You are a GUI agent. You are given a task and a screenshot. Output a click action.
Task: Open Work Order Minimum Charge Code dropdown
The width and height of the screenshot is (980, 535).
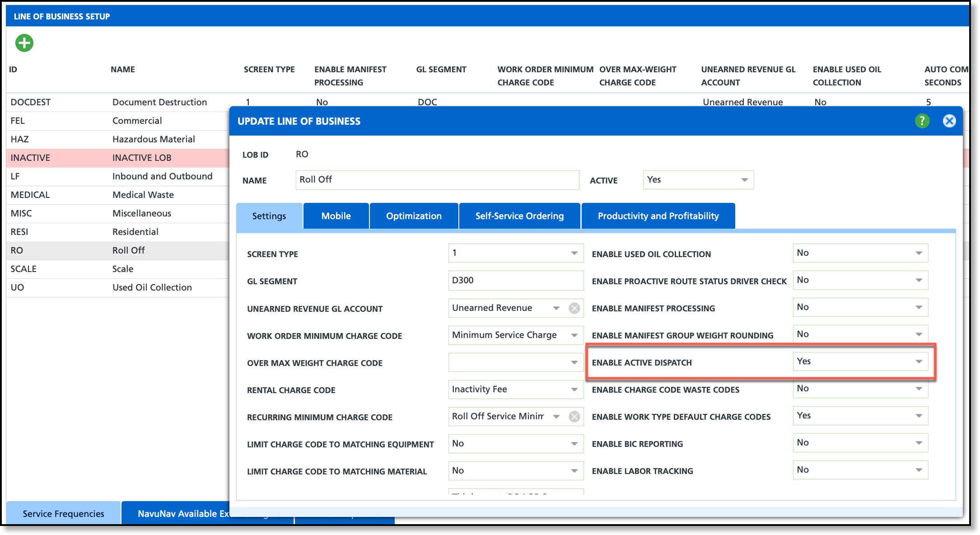click(574, 335)
